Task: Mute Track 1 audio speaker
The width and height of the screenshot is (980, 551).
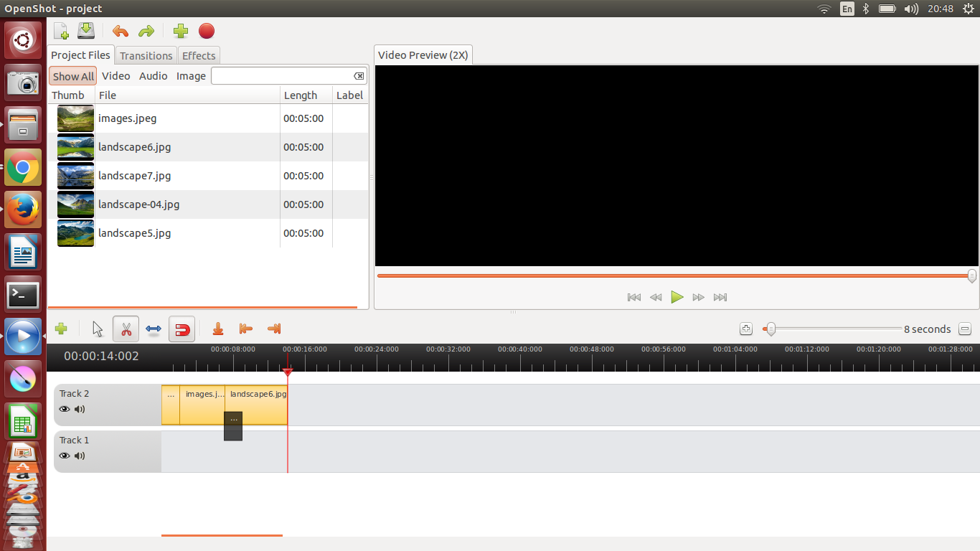Action: click(80, 456)
